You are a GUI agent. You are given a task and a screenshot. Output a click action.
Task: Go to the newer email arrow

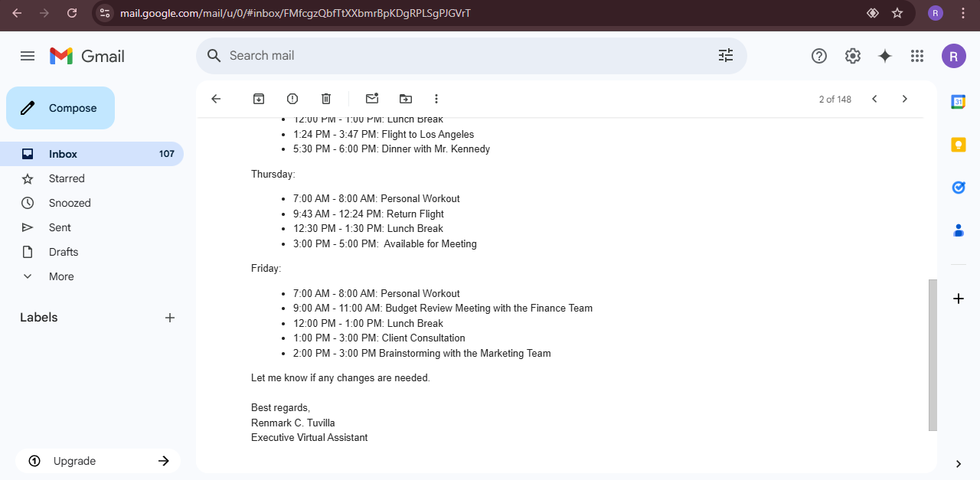pos(874,99)
